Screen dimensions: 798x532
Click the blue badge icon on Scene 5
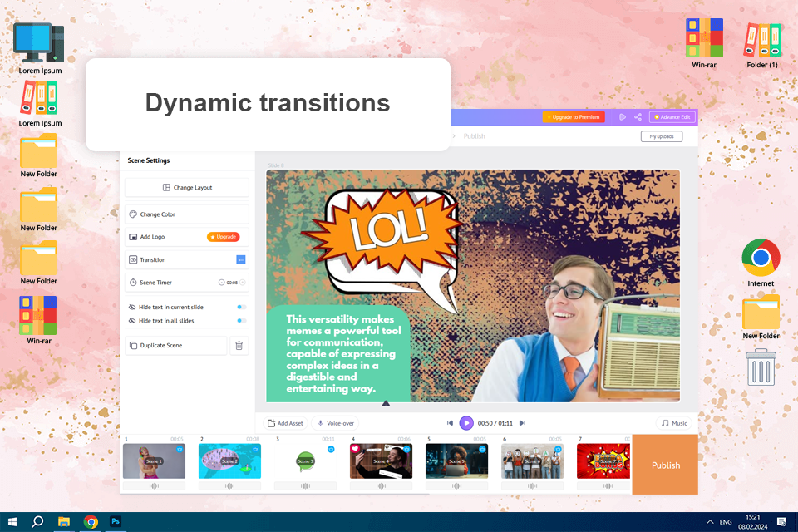[x=482, y=450]
